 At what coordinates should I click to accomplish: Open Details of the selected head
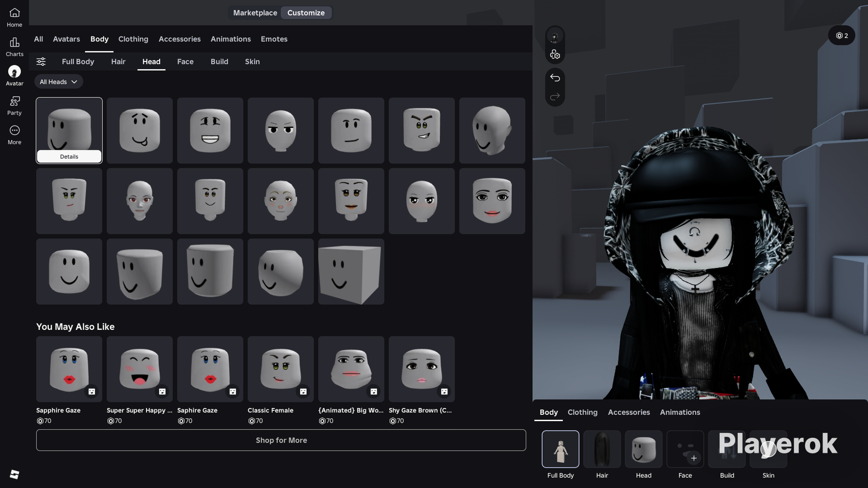69,157
